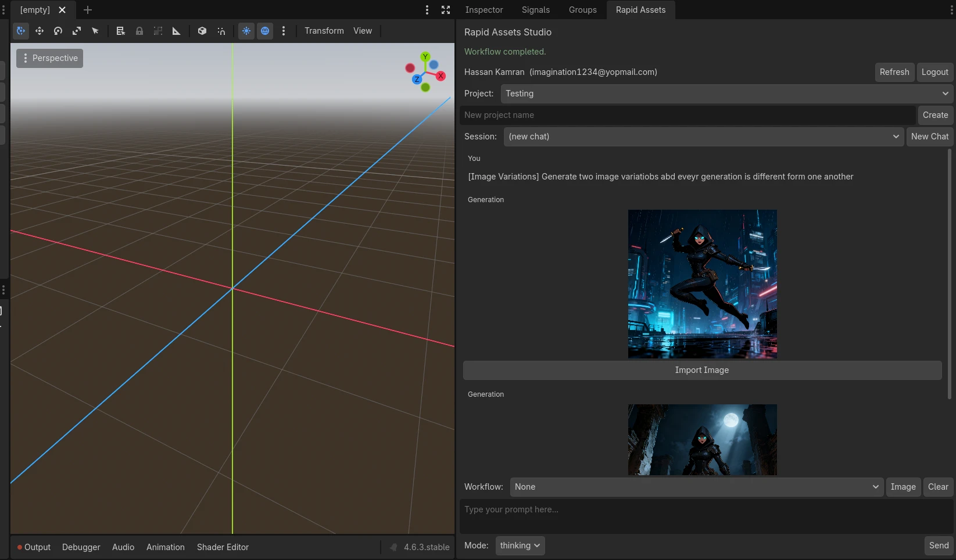Start a New Chat session
Image resolution: width=956 pixels, height=560 pixels.
(930, 137)
